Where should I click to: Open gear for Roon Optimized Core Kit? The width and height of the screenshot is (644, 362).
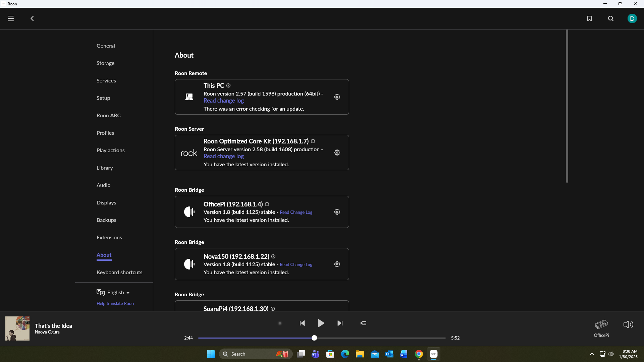(x=337, y=153)
